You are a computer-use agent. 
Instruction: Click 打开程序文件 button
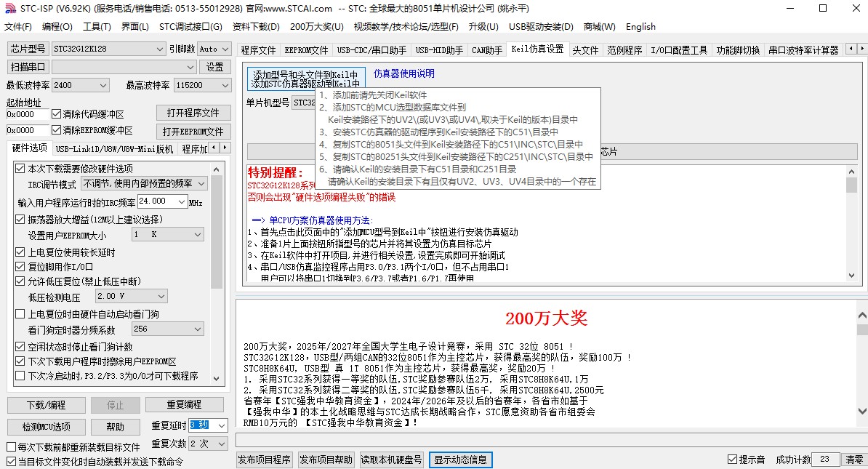pyautogui.click(x=193, y=113)
